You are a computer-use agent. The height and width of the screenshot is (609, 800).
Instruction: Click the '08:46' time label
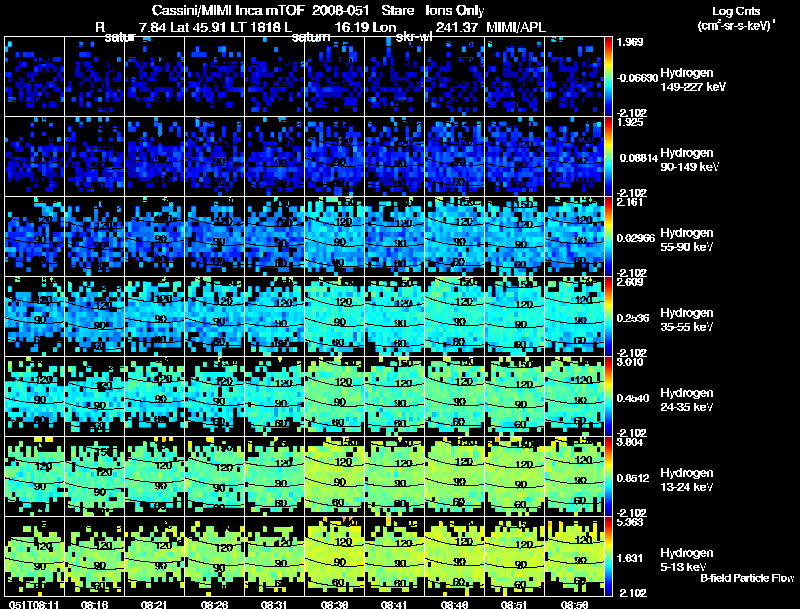[454, 604]
